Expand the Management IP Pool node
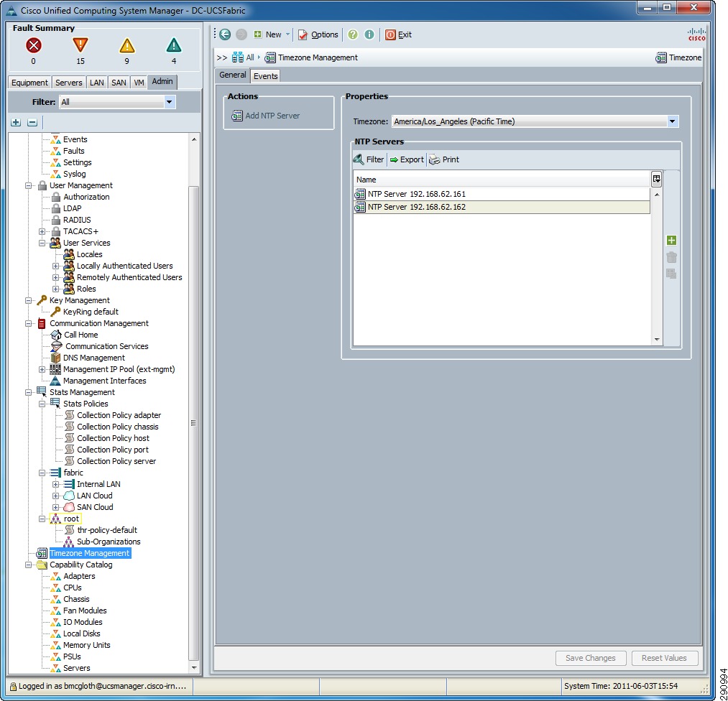The width and height of the screenshot is (728, 701). pos(42,370)
